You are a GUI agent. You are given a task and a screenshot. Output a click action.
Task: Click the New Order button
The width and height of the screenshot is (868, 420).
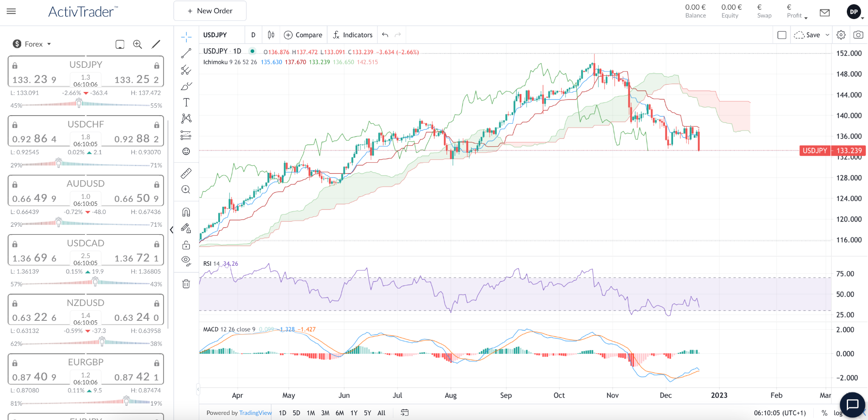(210, 11)
